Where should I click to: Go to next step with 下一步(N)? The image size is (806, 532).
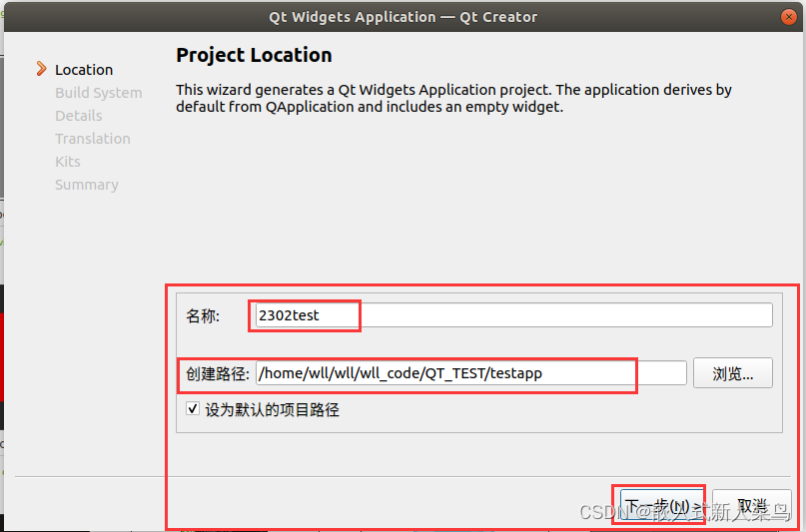point(662,505)
